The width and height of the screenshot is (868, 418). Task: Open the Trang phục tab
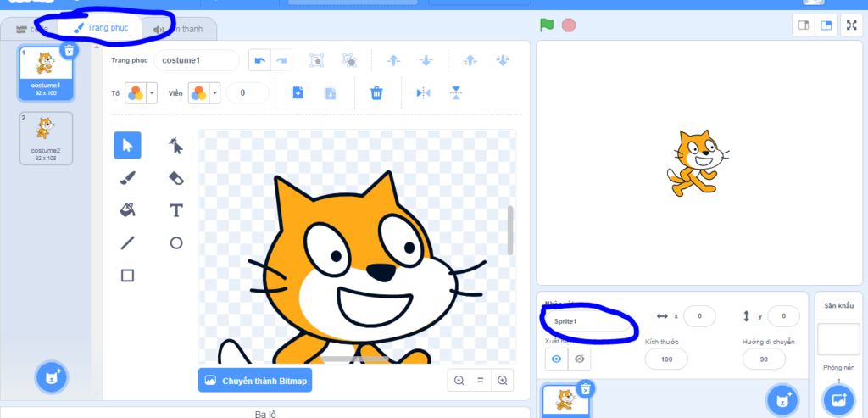point(102,28)
